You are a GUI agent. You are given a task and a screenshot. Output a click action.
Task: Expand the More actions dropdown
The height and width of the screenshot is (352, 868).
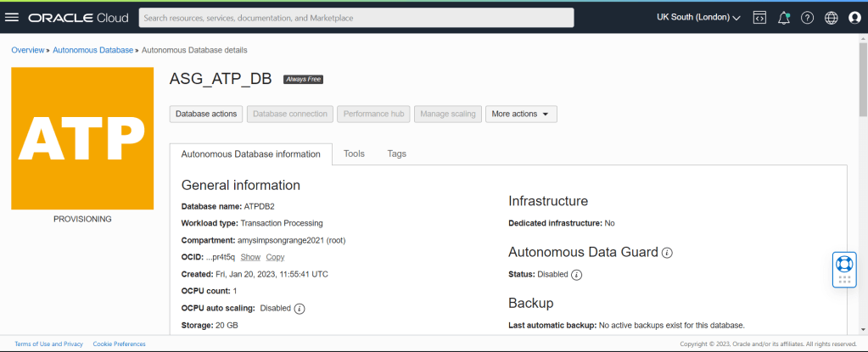[x=521, y=114]
